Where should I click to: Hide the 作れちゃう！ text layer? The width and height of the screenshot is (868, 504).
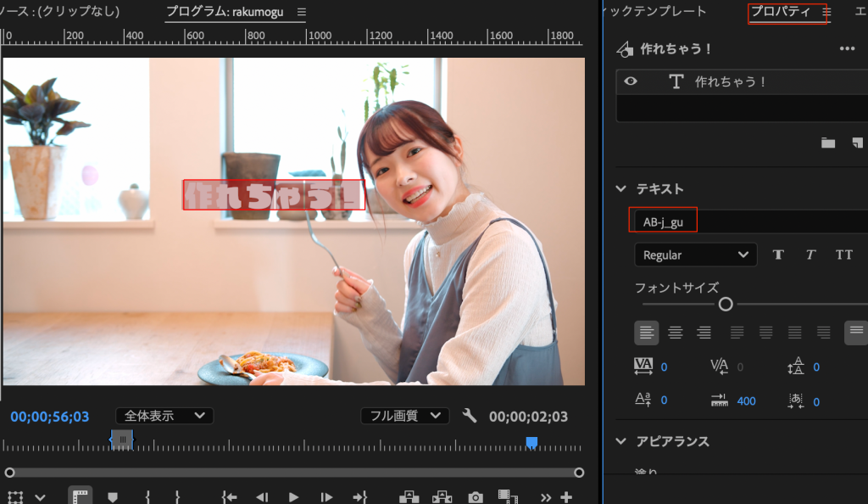[x=631, y=81]
